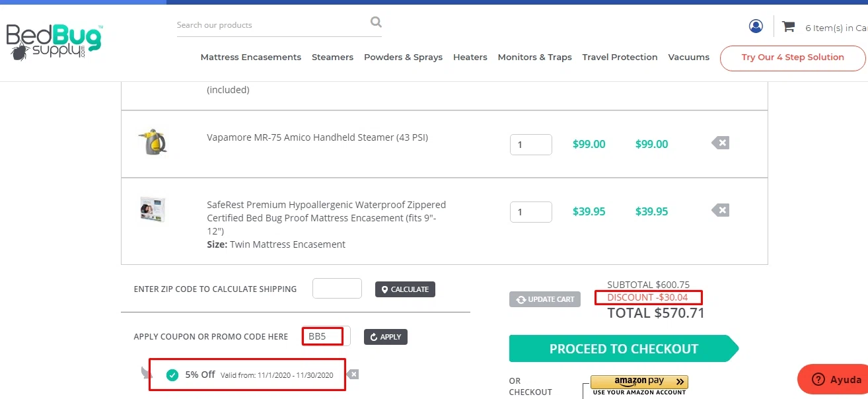Click the search magnifier icon
868x399 pixels.
click(x=376, y=22)
